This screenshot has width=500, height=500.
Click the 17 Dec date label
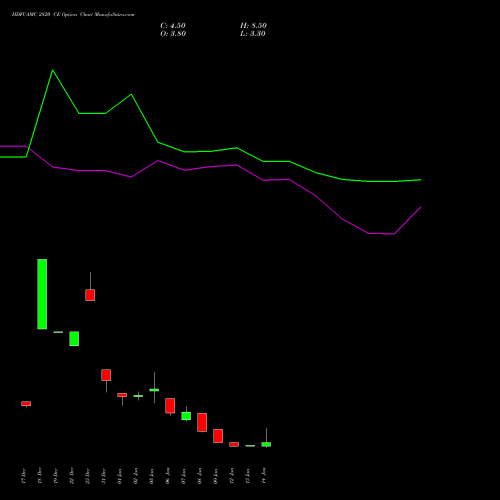point(23,476)
